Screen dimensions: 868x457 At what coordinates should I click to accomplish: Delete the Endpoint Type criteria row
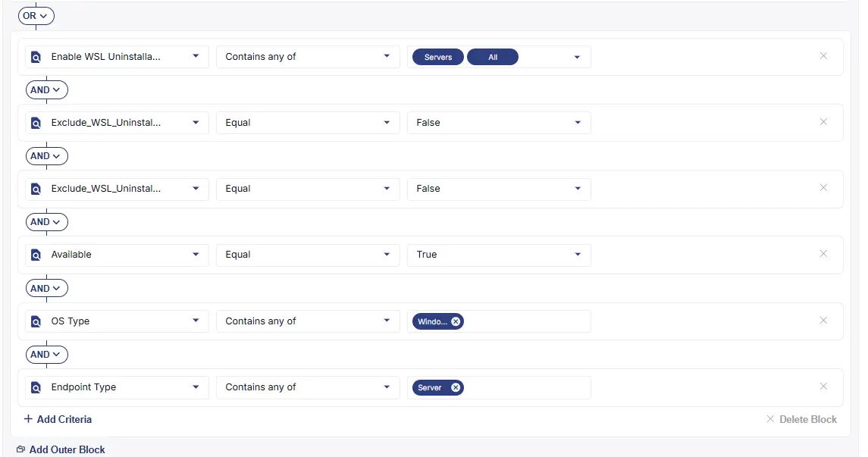tap(823, 387)
